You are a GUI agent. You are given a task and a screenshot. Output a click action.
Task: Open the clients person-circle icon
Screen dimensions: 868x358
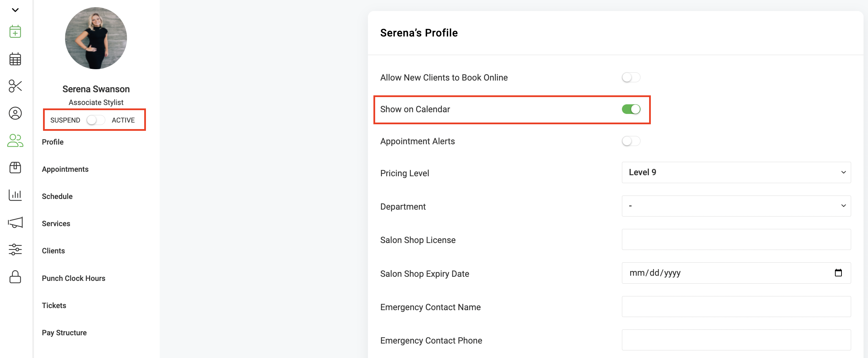(x=15, y=113)
